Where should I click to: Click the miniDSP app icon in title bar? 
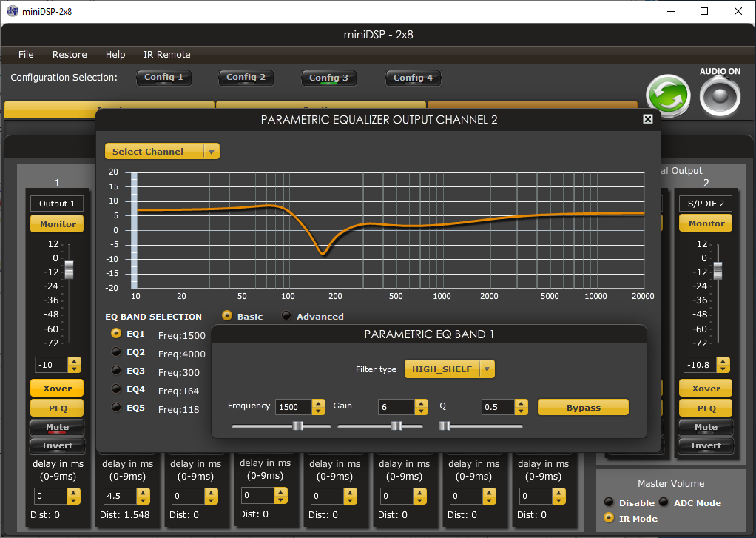12,11
